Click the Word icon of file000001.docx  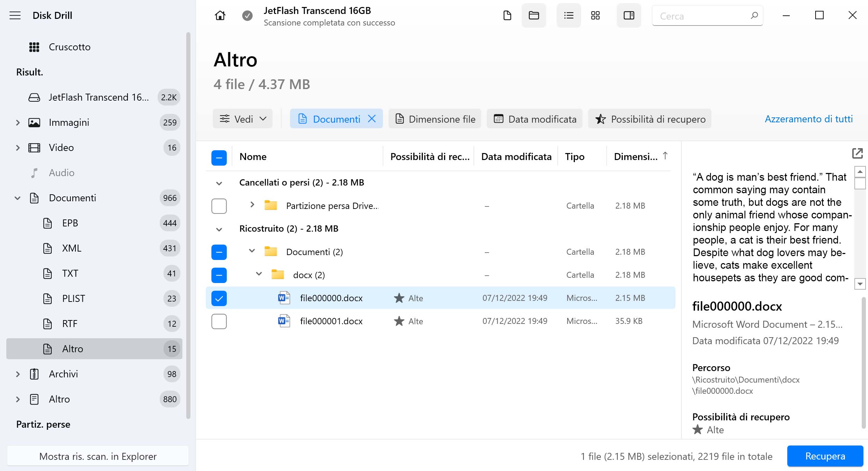284,321
